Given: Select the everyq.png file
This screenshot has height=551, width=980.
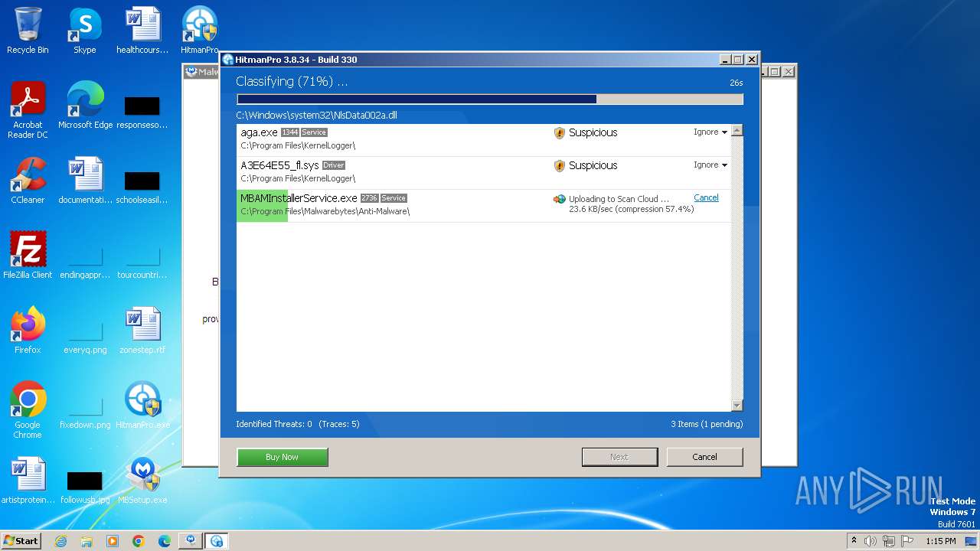Looking at the screenshot, I should 85,337.
